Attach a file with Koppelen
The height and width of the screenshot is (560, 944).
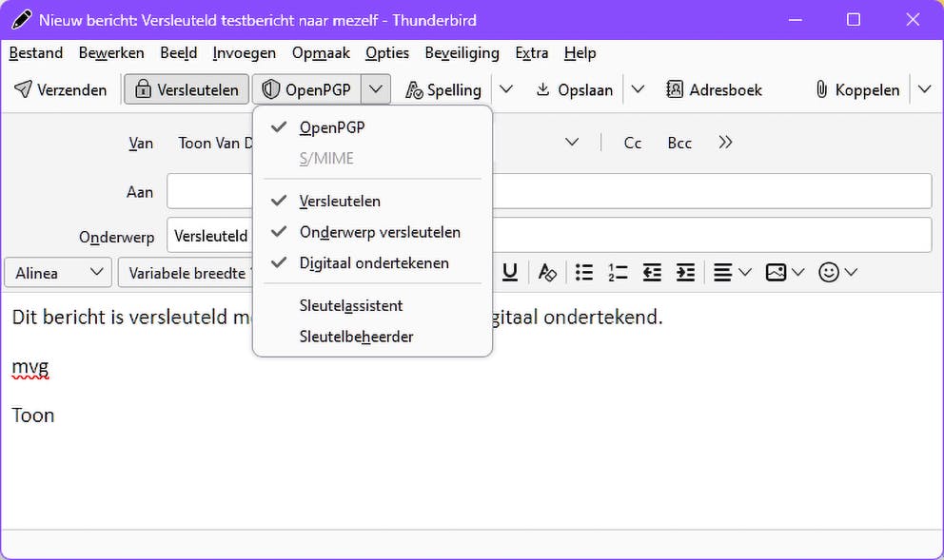(857, 89)
